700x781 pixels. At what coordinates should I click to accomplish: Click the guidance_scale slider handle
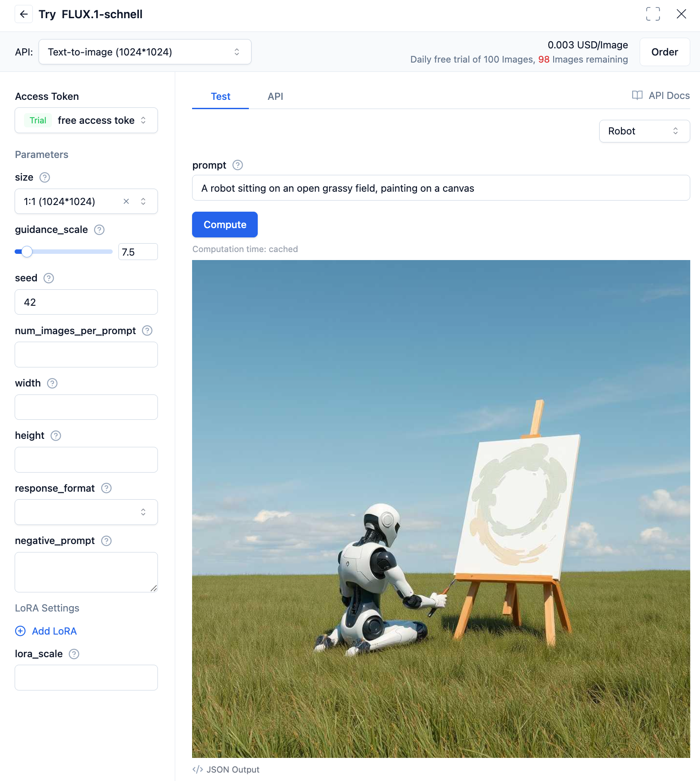click(27, 252)
